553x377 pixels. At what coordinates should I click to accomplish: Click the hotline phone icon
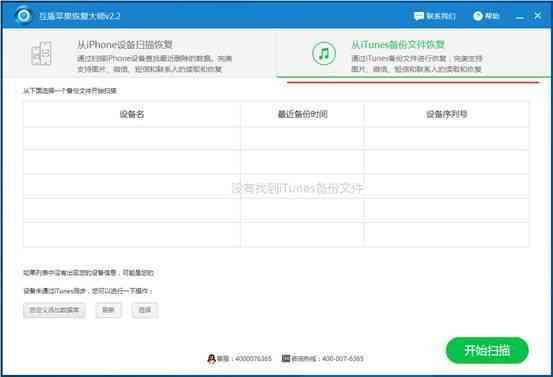click(286, 358)
